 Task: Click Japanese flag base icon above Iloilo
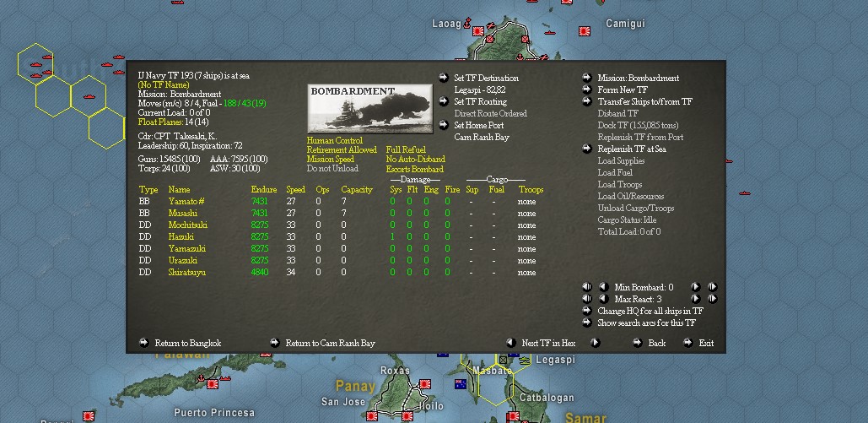coord(424,383)
